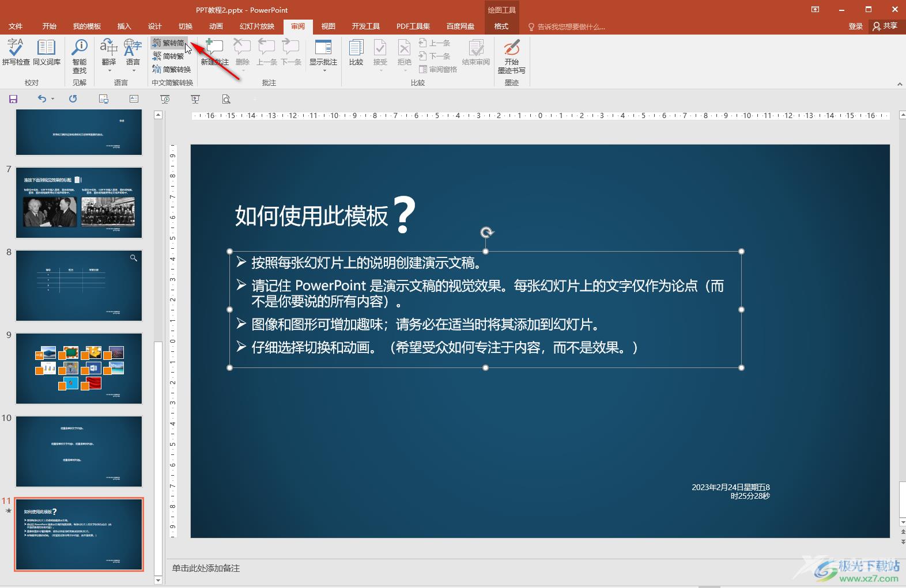Switch to the 动画 tab

(x=216, y=26)
